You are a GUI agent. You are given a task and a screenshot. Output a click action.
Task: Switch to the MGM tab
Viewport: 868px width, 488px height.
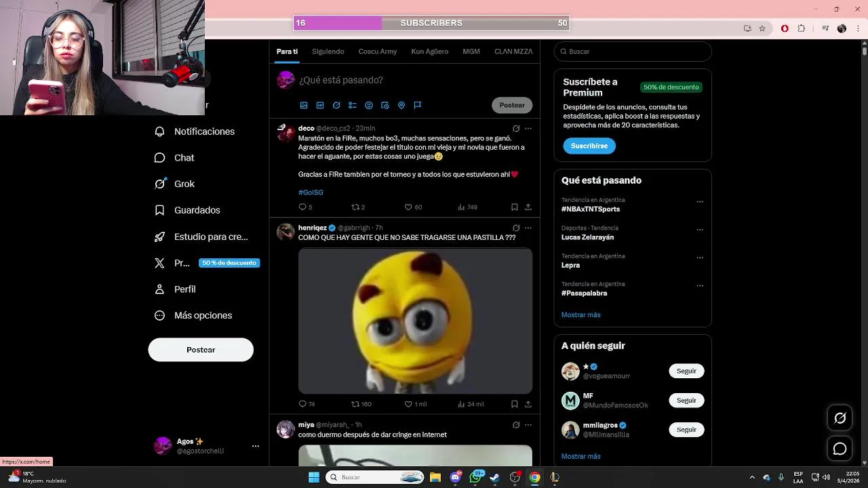click(471, 52)
